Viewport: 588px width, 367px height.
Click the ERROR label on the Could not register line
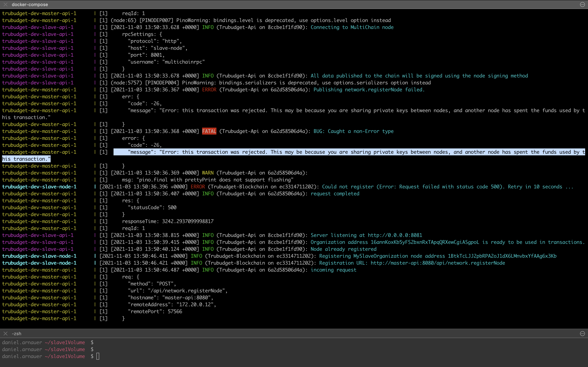[198, 186]
